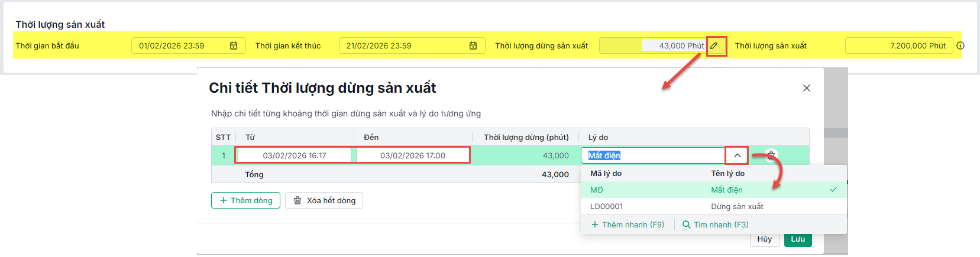Click the pencil icon to edit downtime duration
The height and width of the screenshot is (257, 980).
[x=714, y=45]
